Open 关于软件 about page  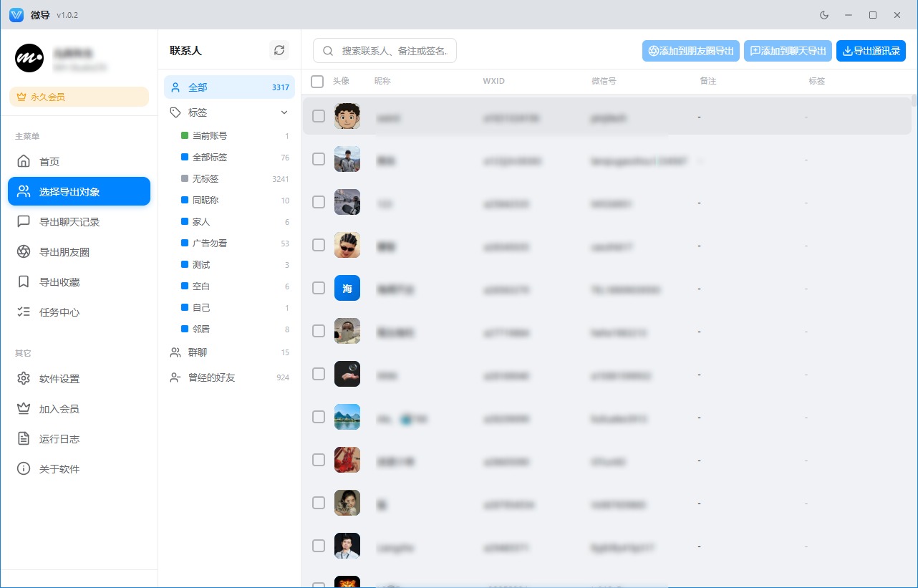(79, 469)
